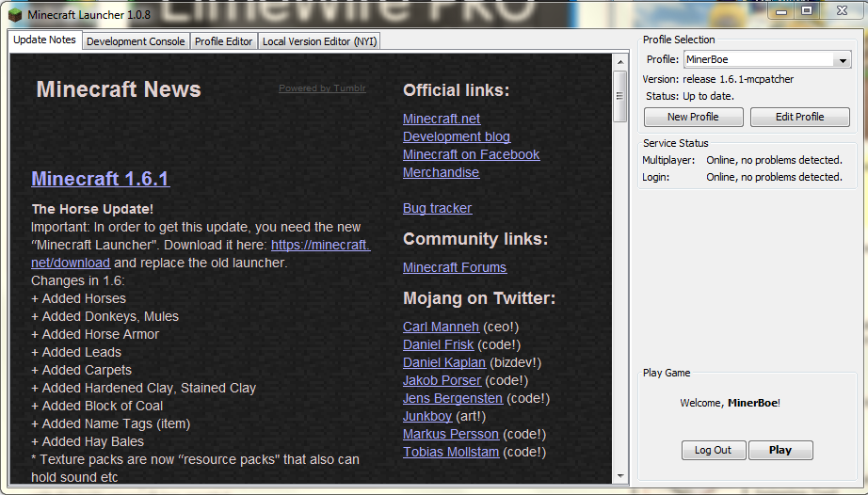Minimize the Minecraft Launcher window
Screen dimensions: 868x495
click(781, 11)
